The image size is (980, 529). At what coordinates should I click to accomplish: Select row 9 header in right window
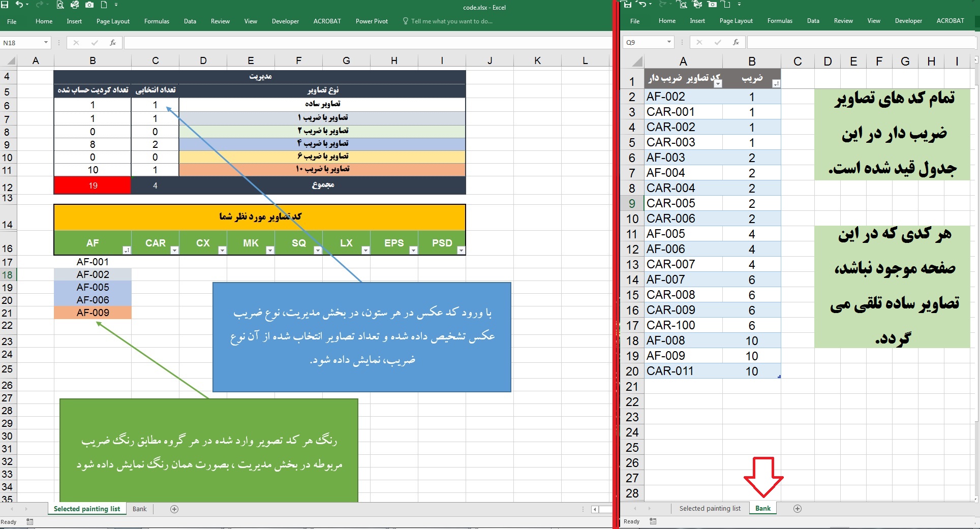click(632, 203)
